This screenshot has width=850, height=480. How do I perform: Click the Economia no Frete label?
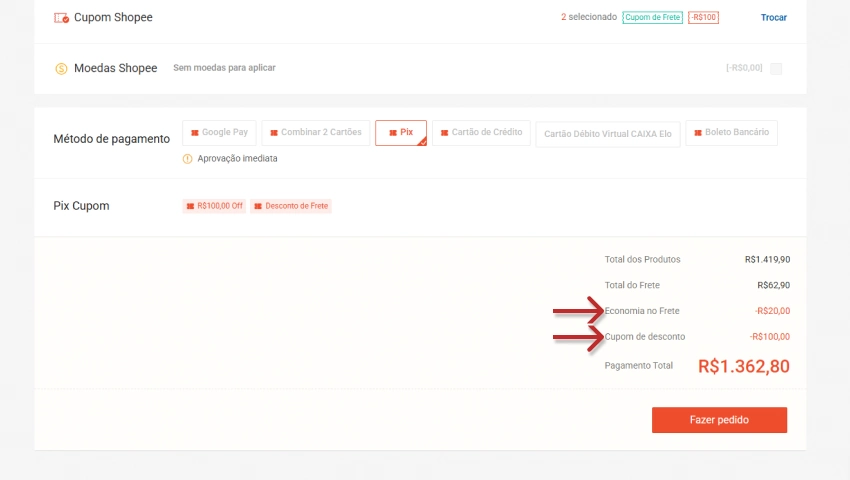(642, 311)
